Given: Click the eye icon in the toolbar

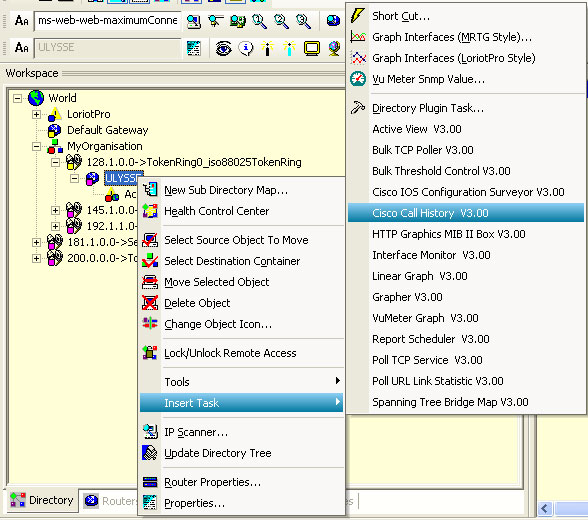Looking at the screenshot, I should pos(224,48).
